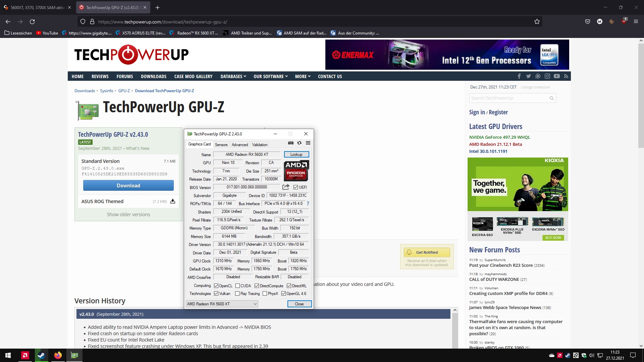Click the blue Download button

pyautogui.click(x=128, y=186)
